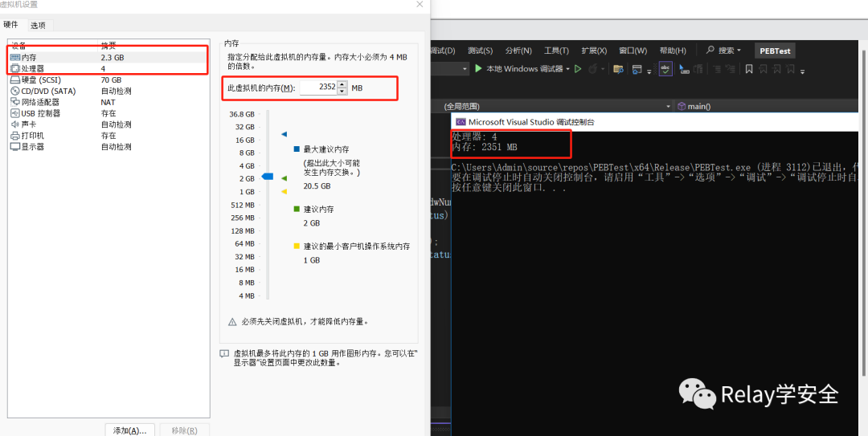Select the 打印机 printer device icon
Image resolution: width=868 pixels, height=436 pixels.
[x=15, y=136]
